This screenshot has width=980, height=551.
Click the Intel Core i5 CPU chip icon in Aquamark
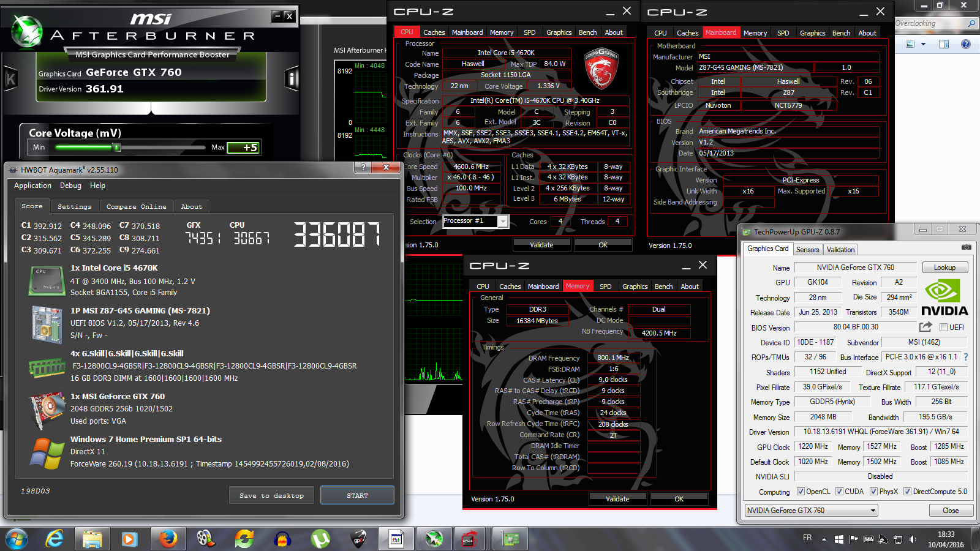pos(47,280)
